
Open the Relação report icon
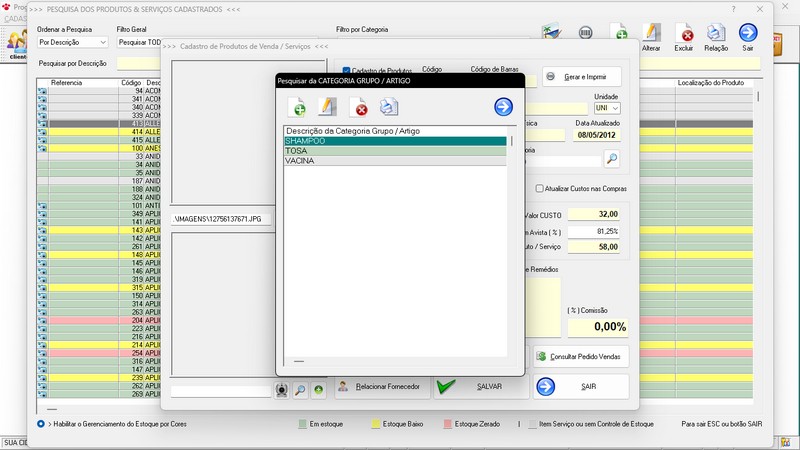716,37
